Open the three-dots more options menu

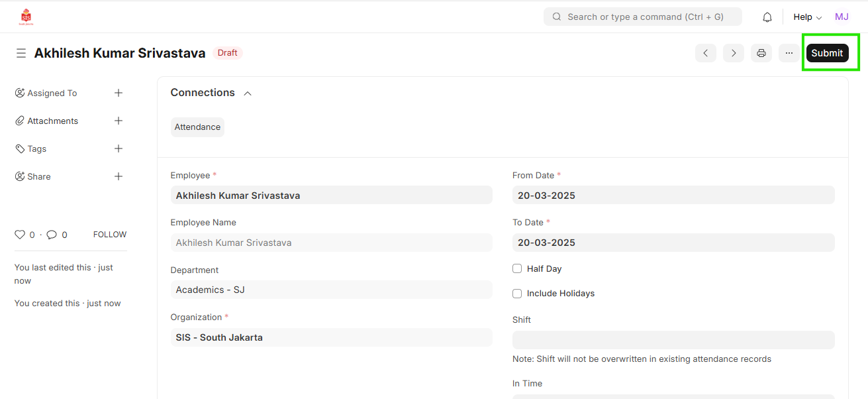tap(789, 53)
